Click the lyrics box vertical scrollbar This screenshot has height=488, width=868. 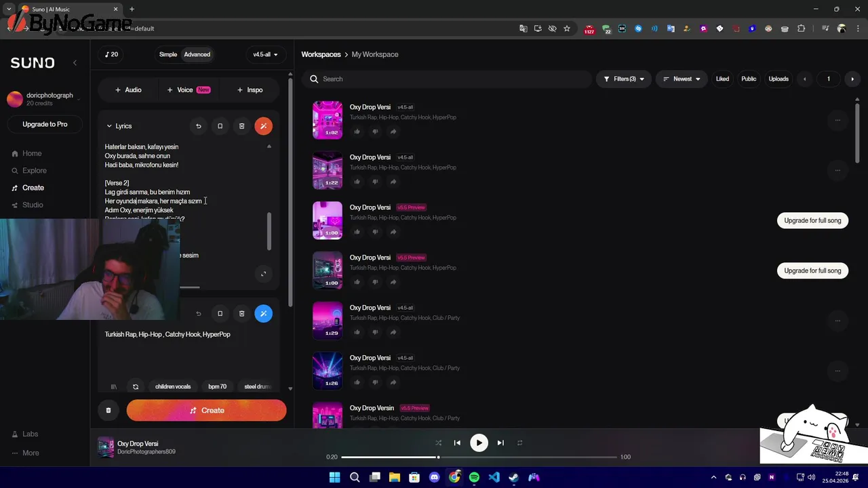[x=269, y=230]
